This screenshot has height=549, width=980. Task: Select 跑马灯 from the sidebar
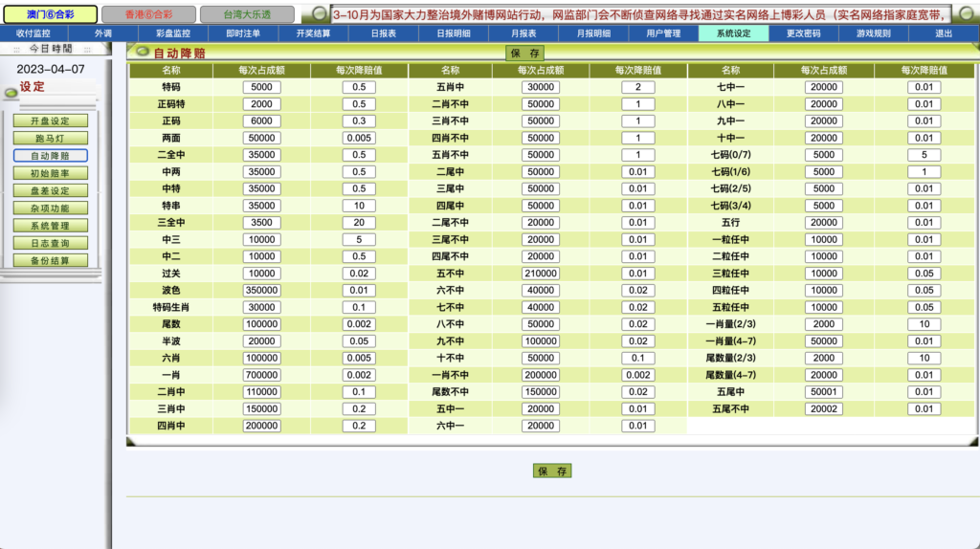click(x=50, y=139)
